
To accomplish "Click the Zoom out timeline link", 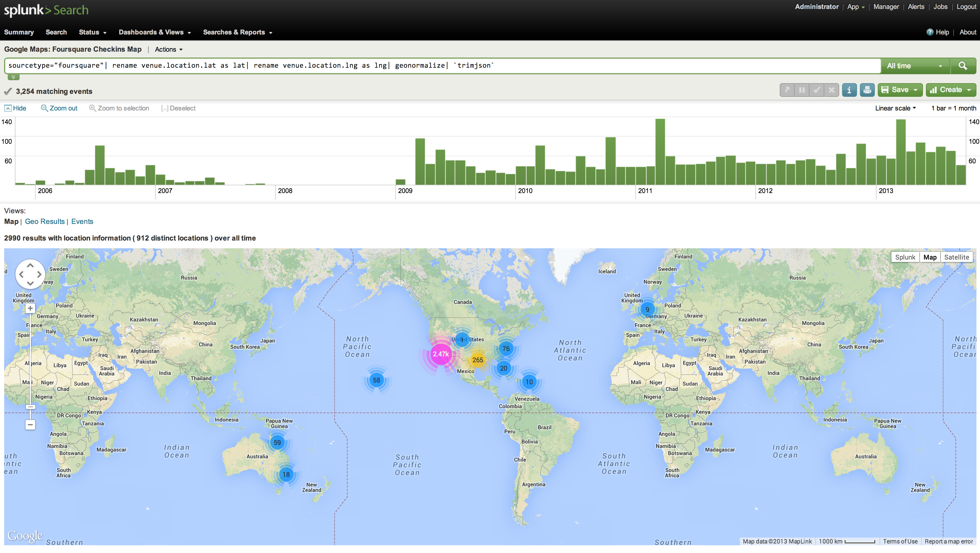I will [59, 108].
